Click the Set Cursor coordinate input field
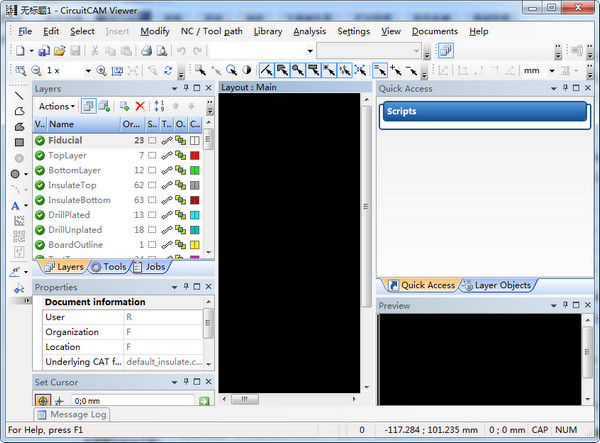Image resolution: width=600 pixels, height=443 pixels. coord(132,401)
